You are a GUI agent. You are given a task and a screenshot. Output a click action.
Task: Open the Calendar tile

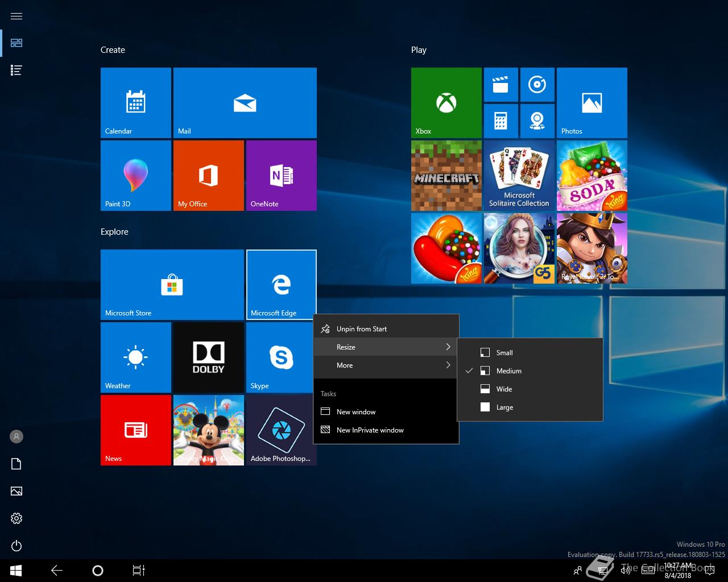(x=136, y=103)
